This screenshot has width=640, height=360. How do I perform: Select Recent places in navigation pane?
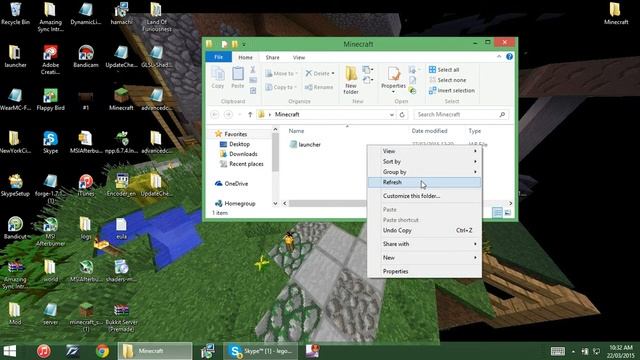[x=242, y=164]
